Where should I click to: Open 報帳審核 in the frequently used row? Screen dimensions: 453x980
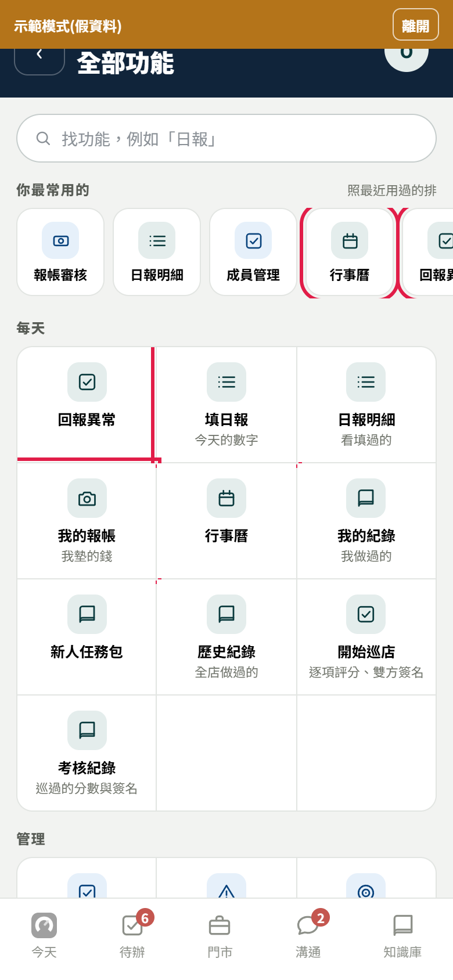[x=60, y=252]
